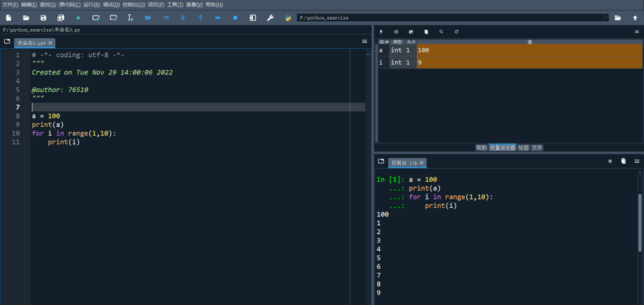
Task: Click the working directory path field
Action: click(451, 18)
